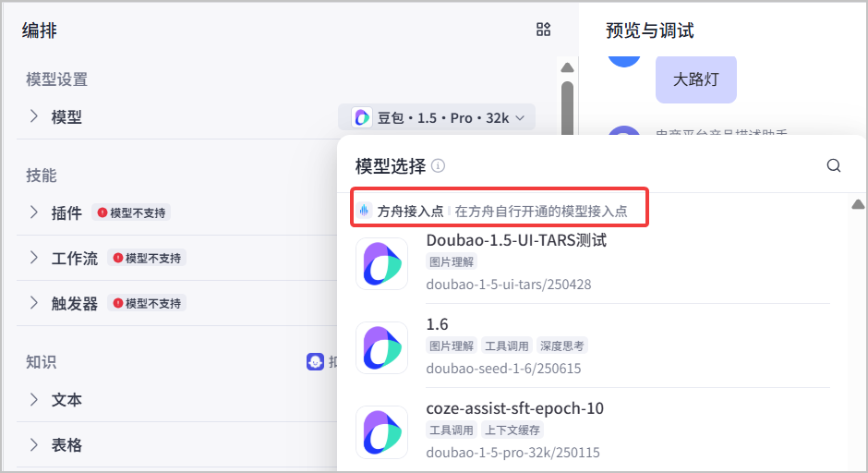
Task: Click the doubao-1-5-pro-32k/250115 endpoint text
Action: [x=513, y=453]
